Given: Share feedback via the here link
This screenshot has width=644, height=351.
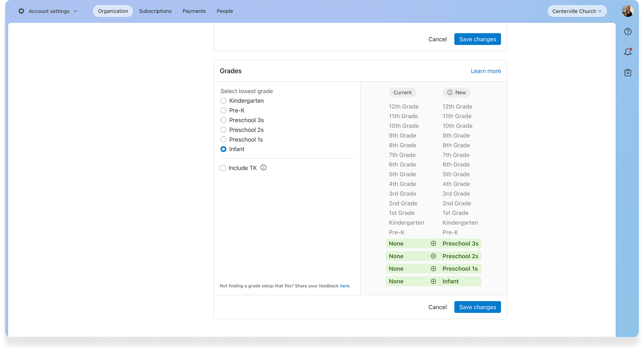Looking at the screenshot, I should point(344,286).
